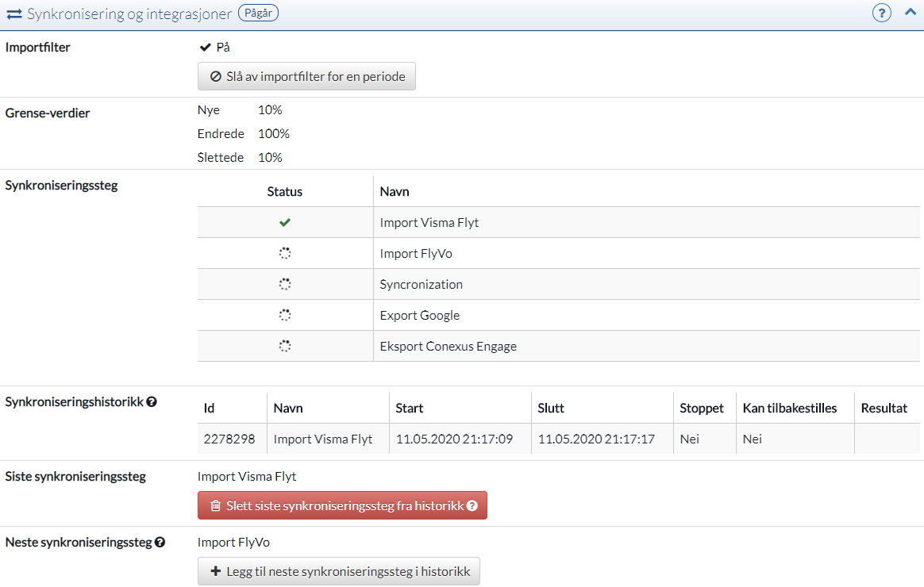Click the Eksport Conexus Engage step row

coord(449,347)
